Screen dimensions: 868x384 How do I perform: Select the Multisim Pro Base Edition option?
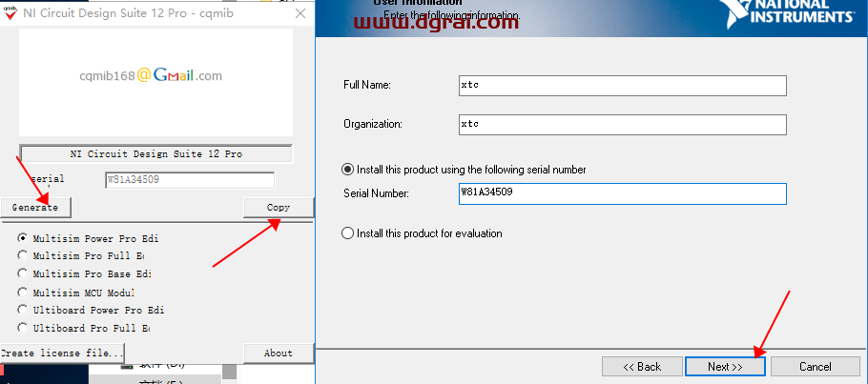point(23,274)
